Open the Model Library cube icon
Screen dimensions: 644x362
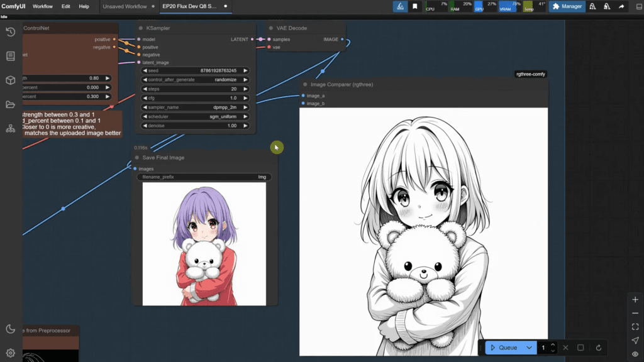(x=10, y=80)
